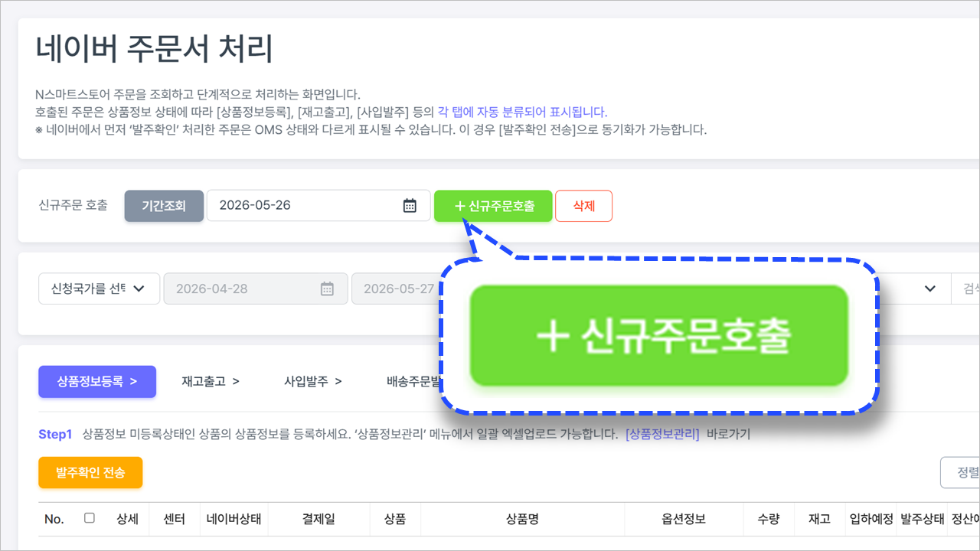Screen dimensions: 980x551
Task: Click the red 삭제 button
Action: click(583, 206)
